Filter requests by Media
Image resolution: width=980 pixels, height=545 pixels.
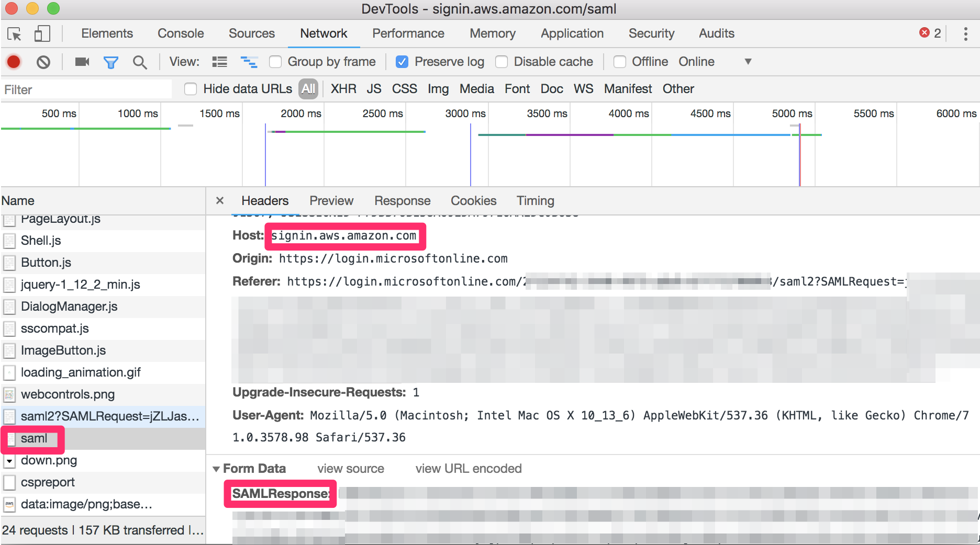(x=477, y=89)
